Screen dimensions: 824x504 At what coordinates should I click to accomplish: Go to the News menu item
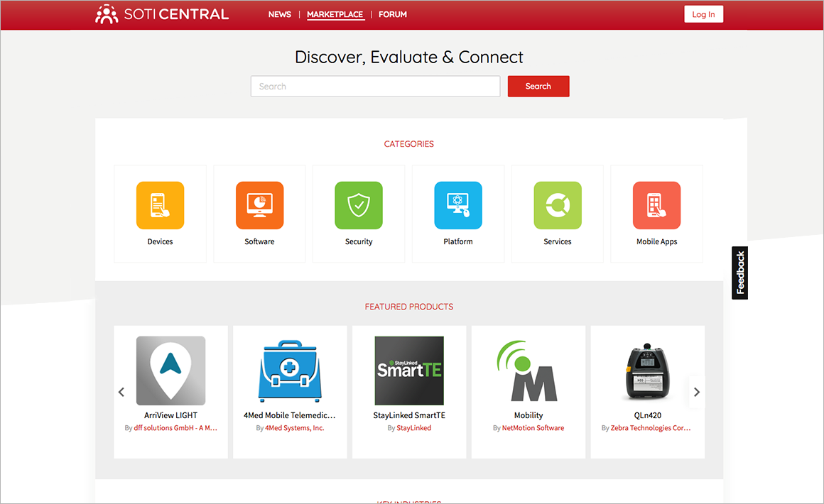pos(280,14)
